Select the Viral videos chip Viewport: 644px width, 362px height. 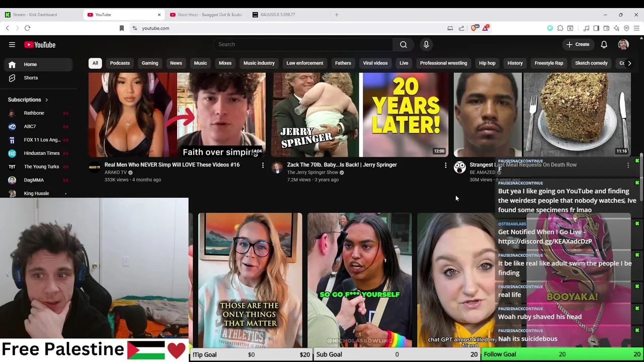[375, 63]
